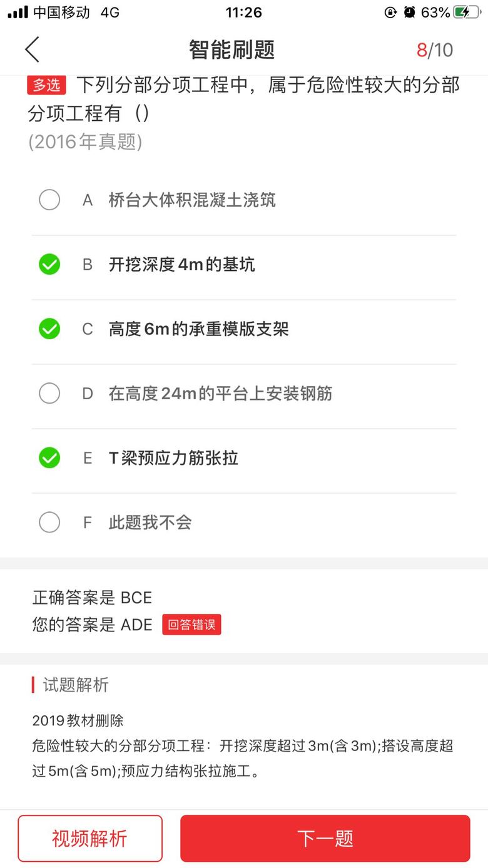Image resolution: width=488 pixels, height=868 pixels.
Task: Open 视频解析 video explanation
Action: (x=90, y=839)
